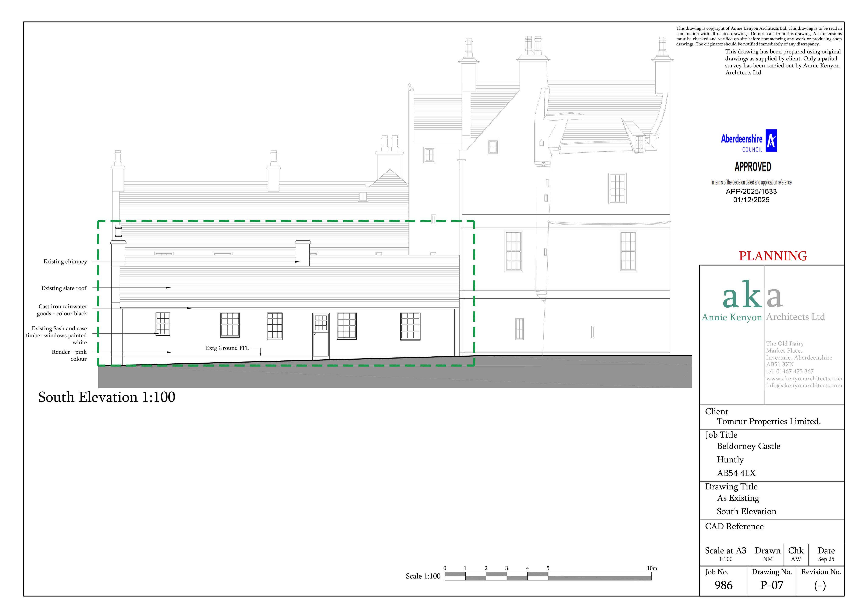This screenshot has width=868, height=614.
Task: Click the 'South Elevation 1:100' title
Action: coord(107,397)
